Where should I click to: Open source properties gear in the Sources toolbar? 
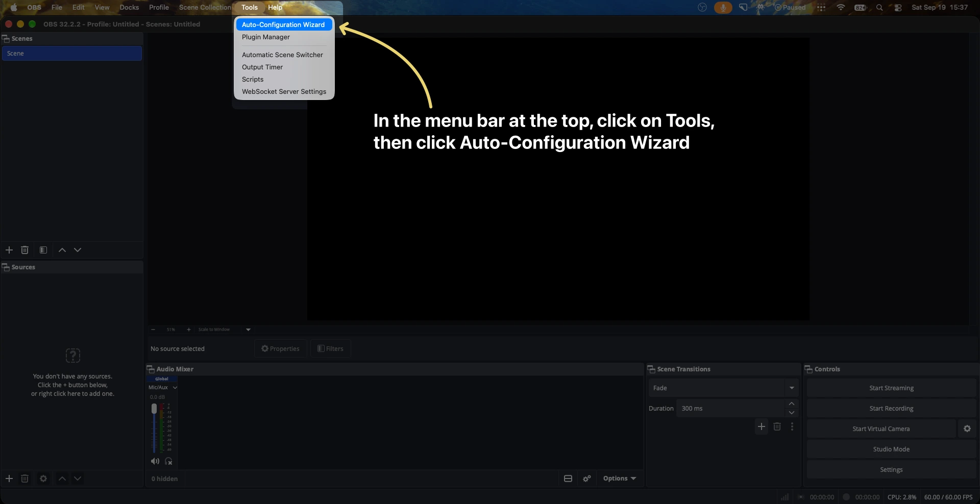click(x=43, y=478)
